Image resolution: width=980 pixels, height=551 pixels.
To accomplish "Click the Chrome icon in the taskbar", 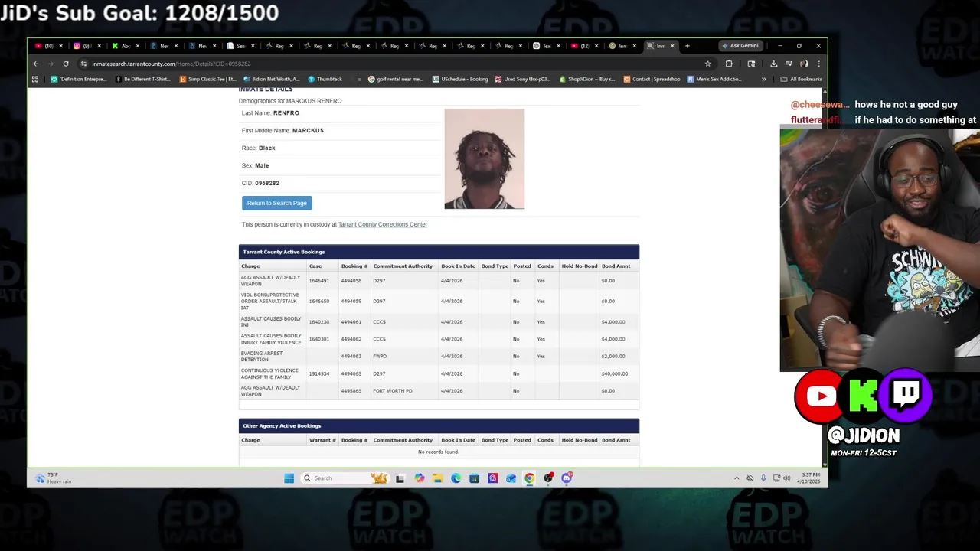I will pos(529,478).
